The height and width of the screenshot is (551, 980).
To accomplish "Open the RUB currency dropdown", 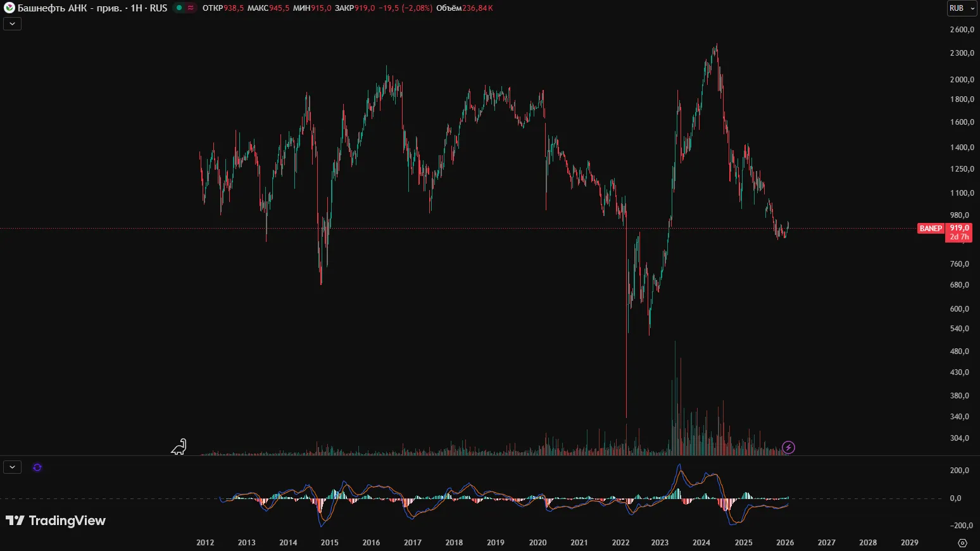I will 962,8.
